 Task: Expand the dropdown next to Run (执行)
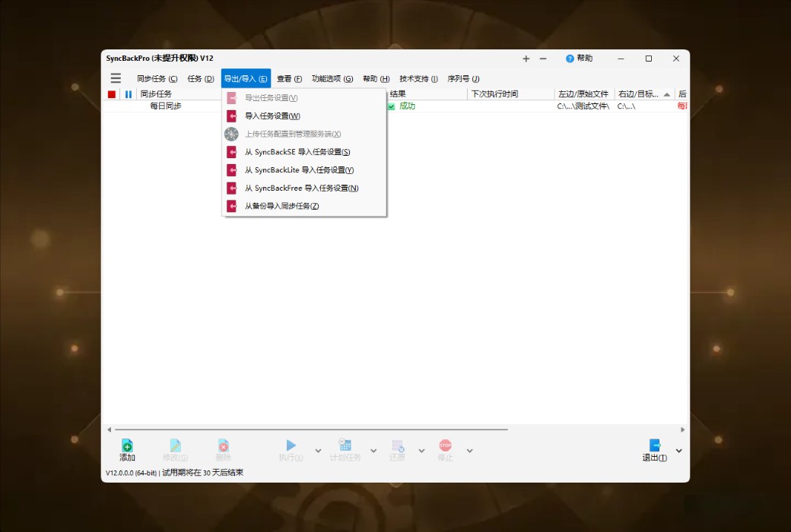click(317, 450)
